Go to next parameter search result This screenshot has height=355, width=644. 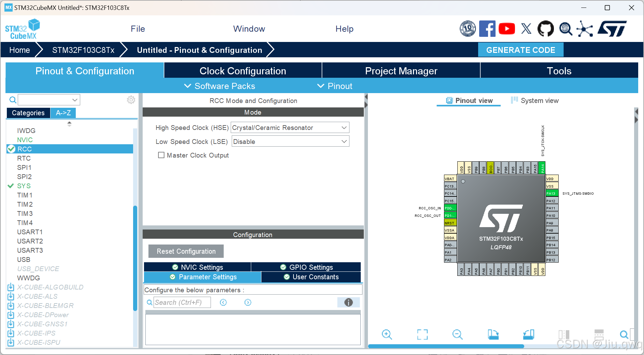(x=248, y=302)
